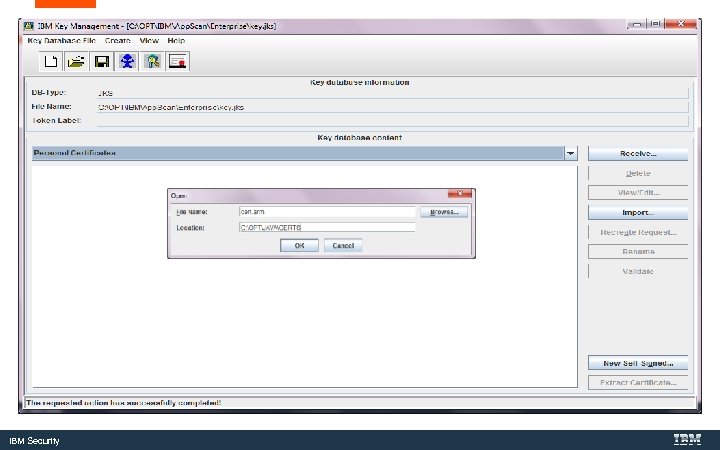The height and width of the screenshot is (450, 720).
Task: Click the status message about the completed action
Action: [x=124, y=403]
